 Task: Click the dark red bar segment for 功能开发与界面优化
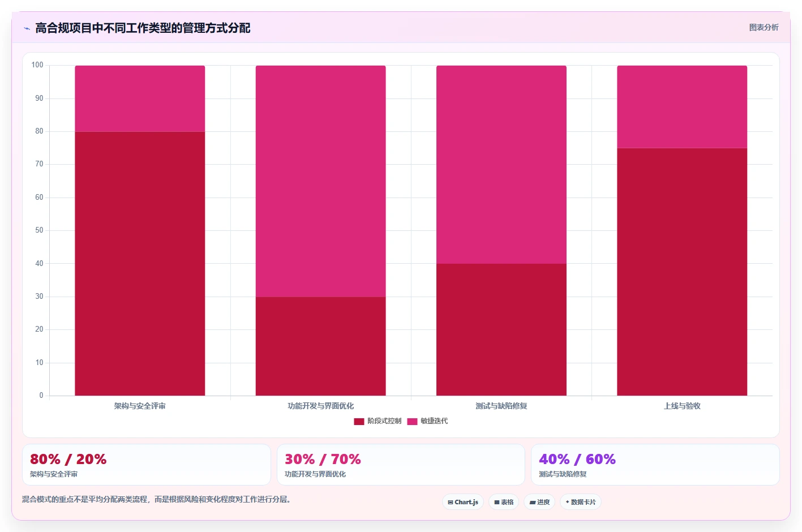point(320,346)
